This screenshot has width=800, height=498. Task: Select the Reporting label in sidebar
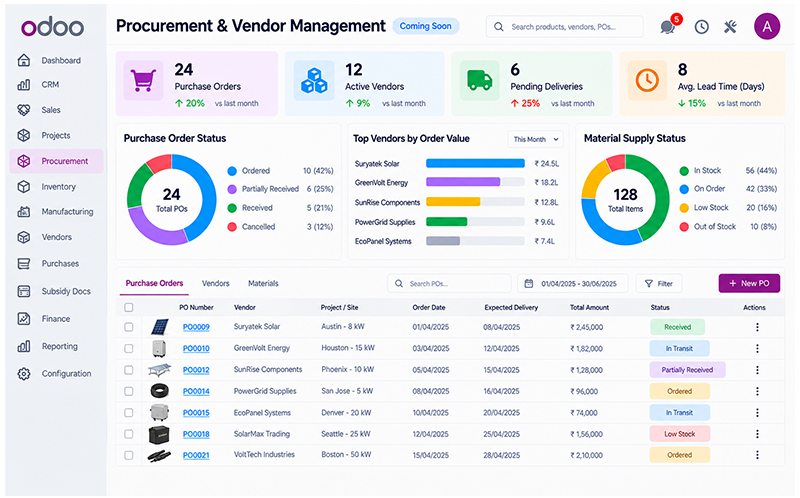click(x=60, y=346)
